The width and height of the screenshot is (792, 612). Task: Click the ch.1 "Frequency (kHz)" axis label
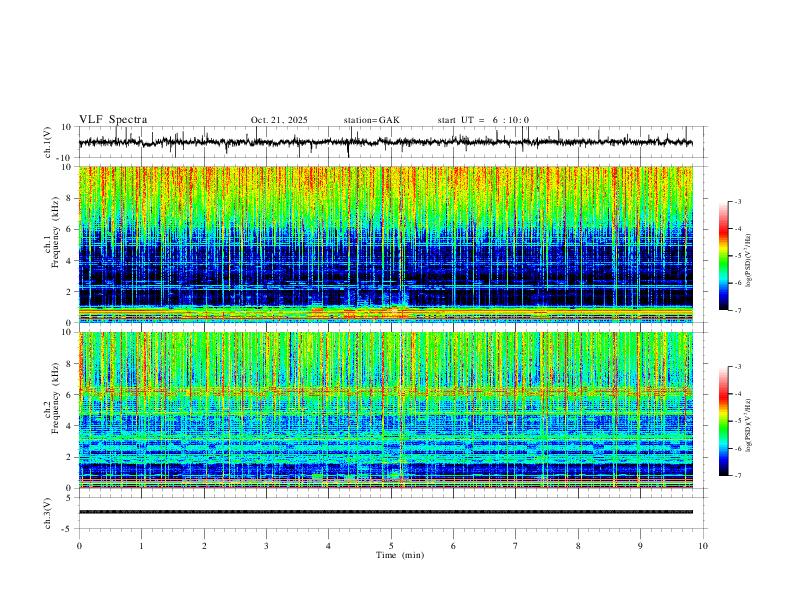pyautogui.click(x=55, y=232)
